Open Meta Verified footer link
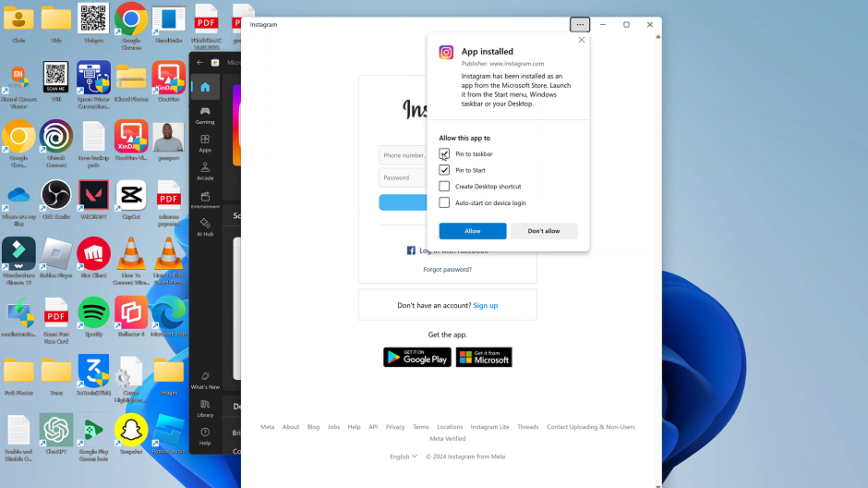 [447, 438]
